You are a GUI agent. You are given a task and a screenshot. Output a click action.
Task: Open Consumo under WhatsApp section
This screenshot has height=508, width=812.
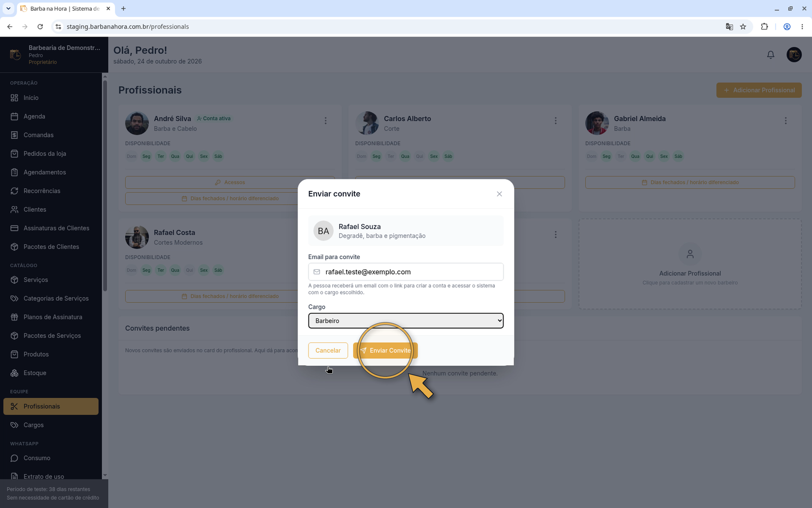click(x=51, y=458)
